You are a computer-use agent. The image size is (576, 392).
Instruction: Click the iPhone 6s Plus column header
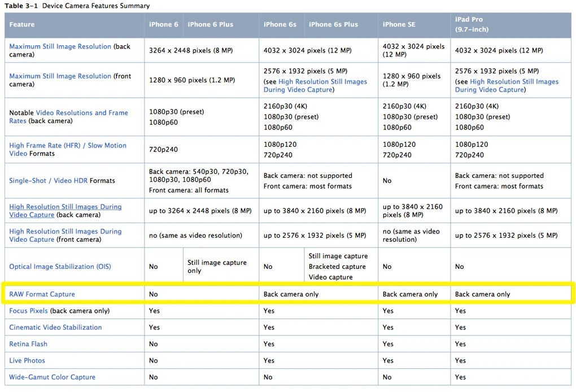click(x=333, y=24)
